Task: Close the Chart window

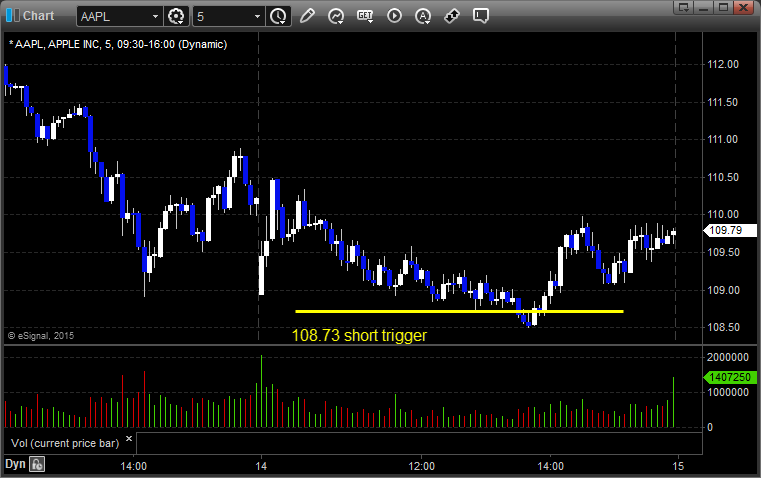Action: [744, 7]
